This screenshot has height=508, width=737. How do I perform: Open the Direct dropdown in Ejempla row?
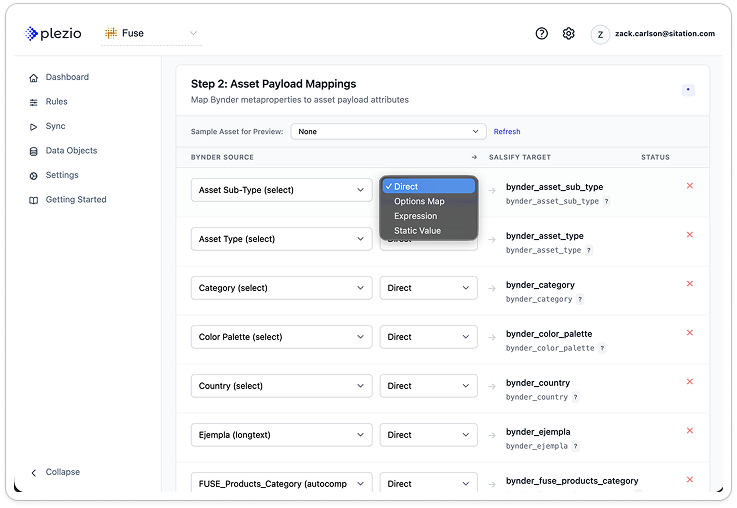(x=429, y=435)
